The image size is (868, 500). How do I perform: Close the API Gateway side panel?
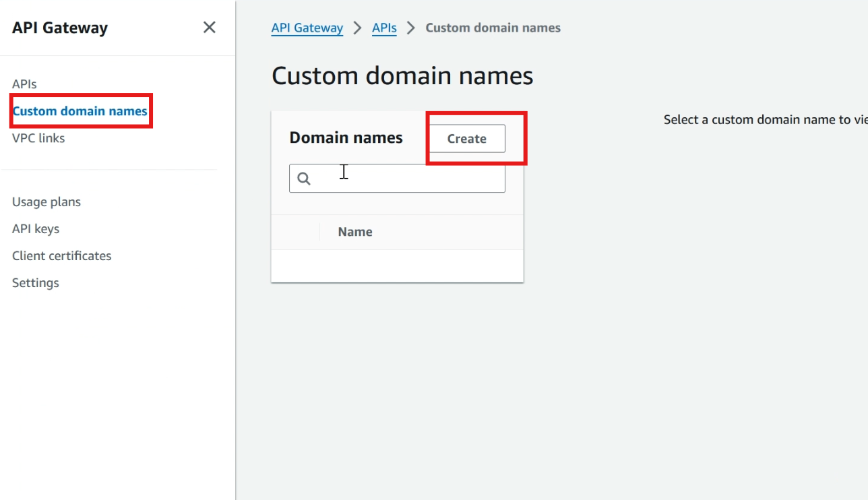tap(210, 27)
